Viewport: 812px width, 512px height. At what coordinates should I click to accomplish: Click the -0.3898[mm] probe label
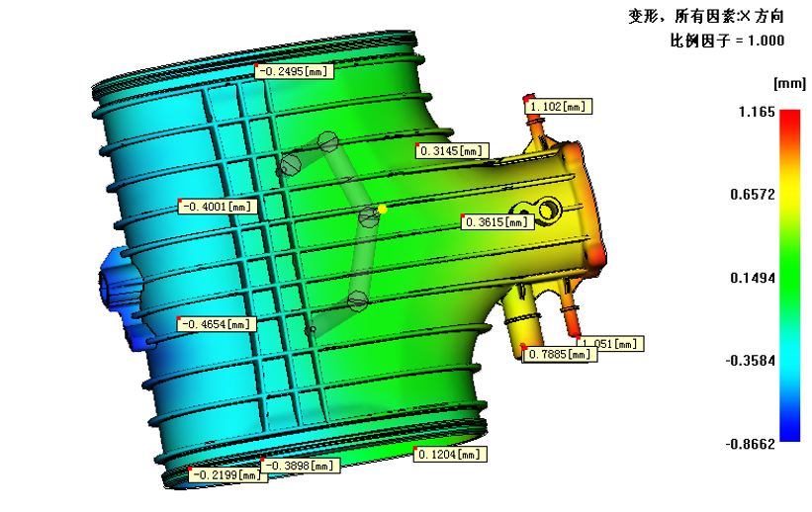pyautogui.click(x=300, y=466)
